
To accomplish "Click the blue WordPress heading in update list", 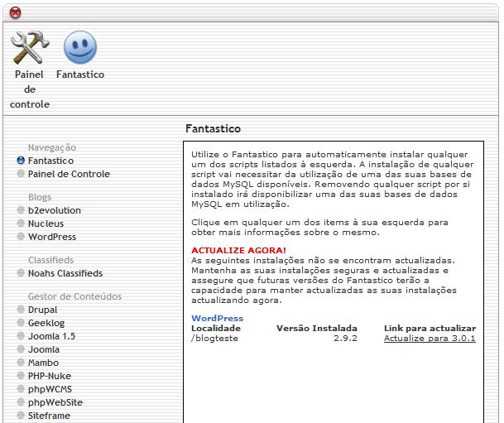I will point(218,318).
